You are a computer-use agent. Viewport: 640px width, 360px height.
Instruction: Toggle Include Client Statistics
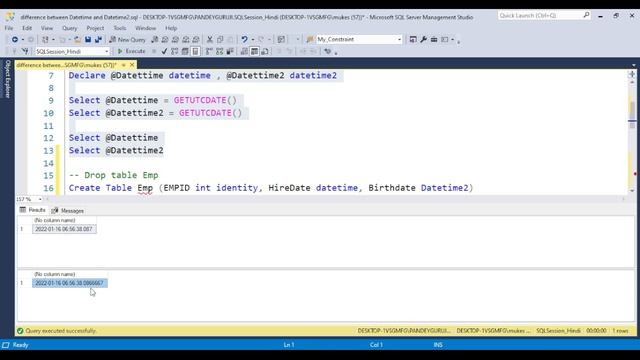point(230,51)
